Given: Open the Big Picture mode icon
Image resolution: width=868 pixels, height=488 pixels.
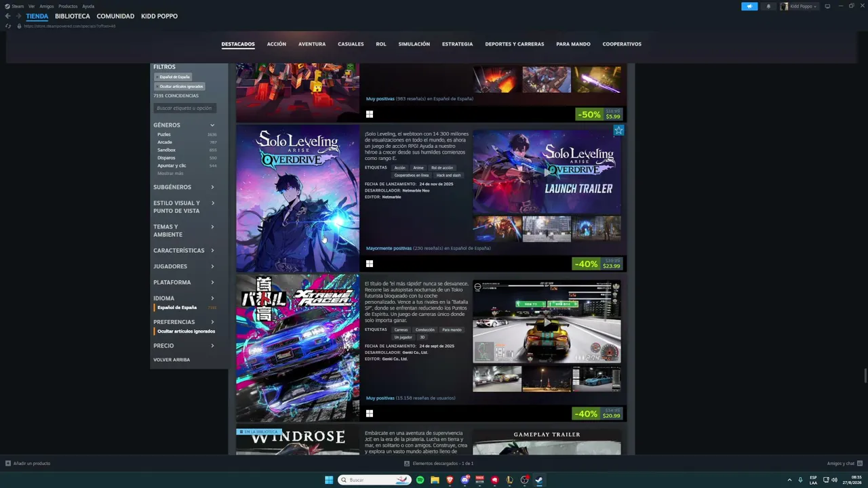Looking at the screenshot, I should (827, 6).
